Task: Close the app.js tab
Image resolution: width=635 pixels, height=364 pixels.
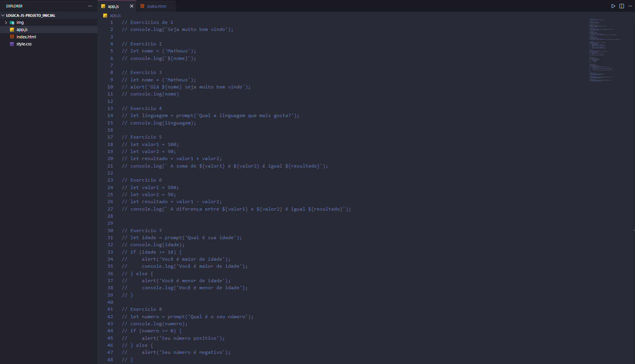Action: [x=132, y=6]
